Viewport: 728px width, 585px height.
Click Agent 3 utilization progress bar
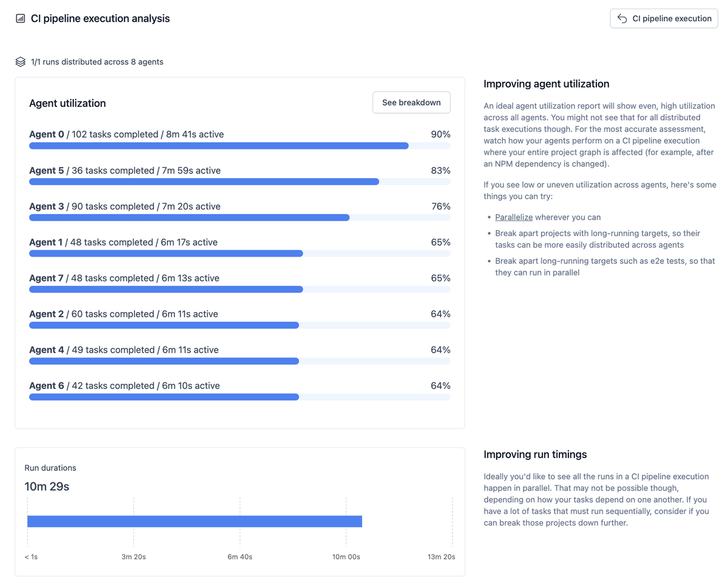[240, 217]
